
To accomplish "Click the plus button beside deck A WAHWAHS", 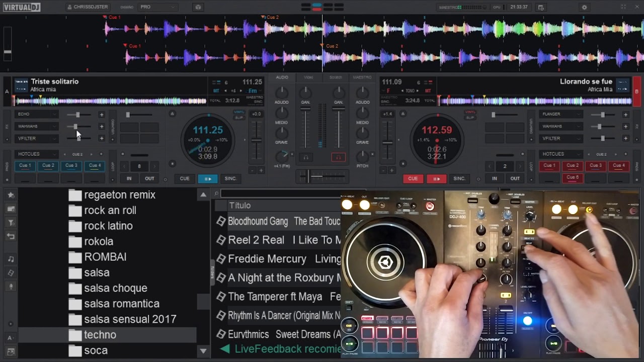I will [101, 126].
